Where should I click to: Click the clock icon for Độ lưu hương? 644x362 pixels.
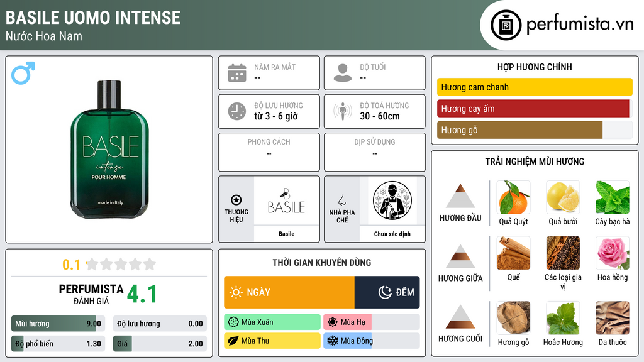point(237,111)
